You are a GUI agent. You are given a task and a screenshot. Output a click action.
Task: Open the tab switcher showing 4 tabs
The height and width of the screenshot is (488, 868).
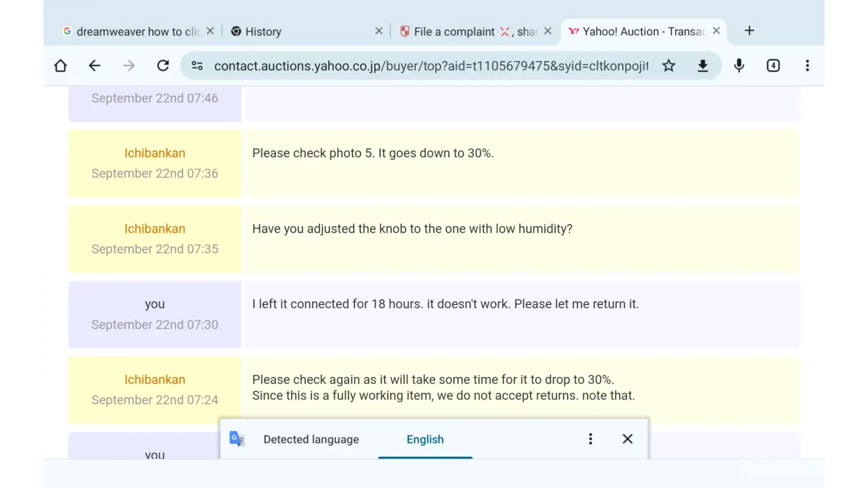773,66
